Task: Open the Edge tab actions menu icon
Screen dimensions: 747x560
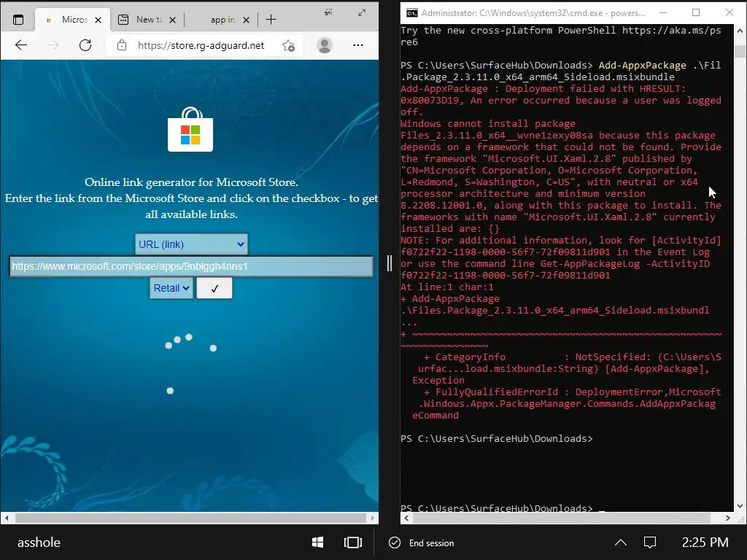Action: [x=18, y=20]
